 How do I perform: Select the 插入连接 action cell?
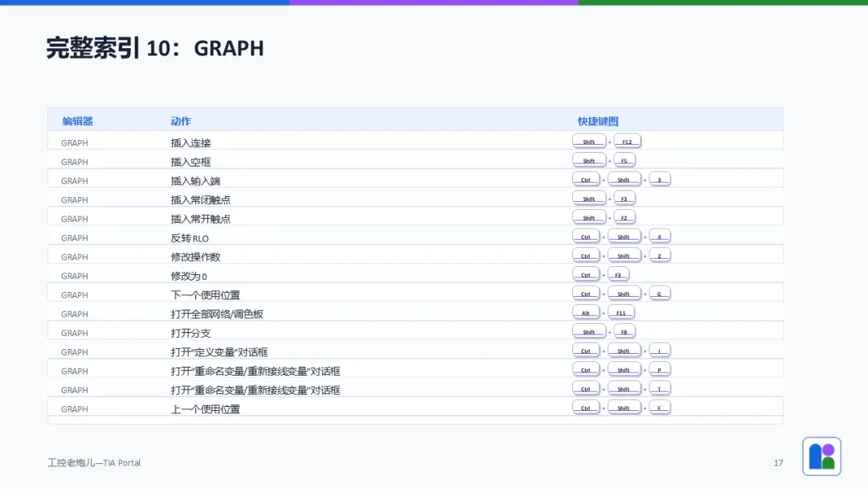click(x=191, y=143)
